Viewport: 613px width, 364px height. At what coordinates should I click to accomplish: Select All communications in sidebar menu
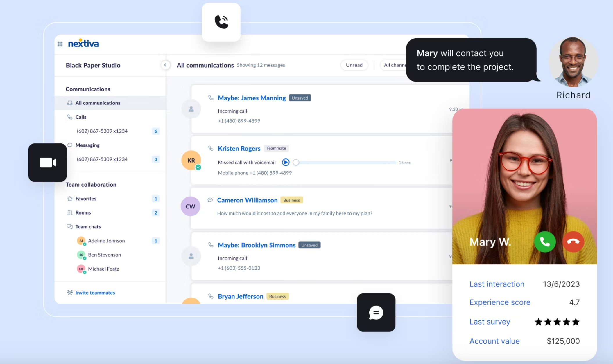pyautogui.click(x=98, y=103)
